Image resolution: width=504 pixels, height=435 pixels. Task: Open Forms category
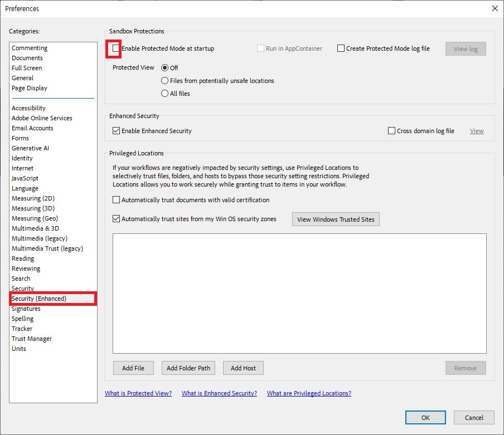click(x=20, y=138)
